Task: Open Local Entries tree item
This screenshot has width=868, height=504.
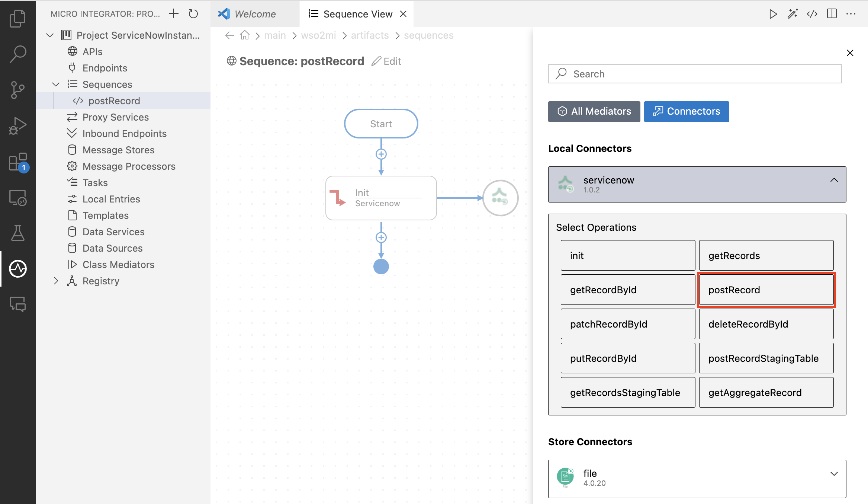Action: (x=123, y=199)
